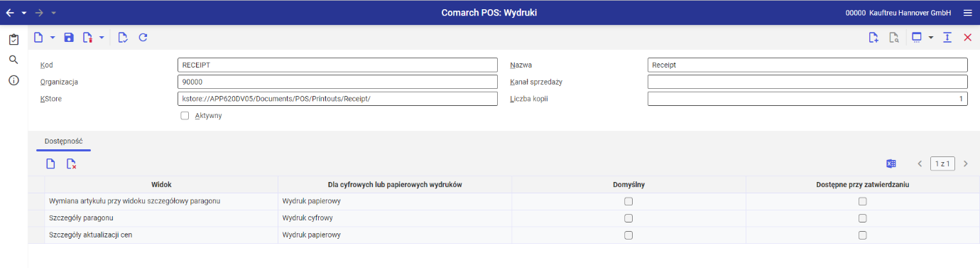
Task: Check Domyślny for Szczegóły aktualizacji cen row
Action: pyautogui.click(x=628, y=235)
